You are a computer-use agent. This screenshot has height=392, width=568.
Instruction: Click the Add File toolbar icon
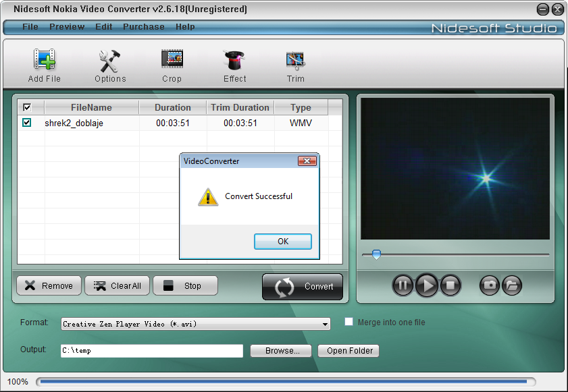click(x=44, y=59)
